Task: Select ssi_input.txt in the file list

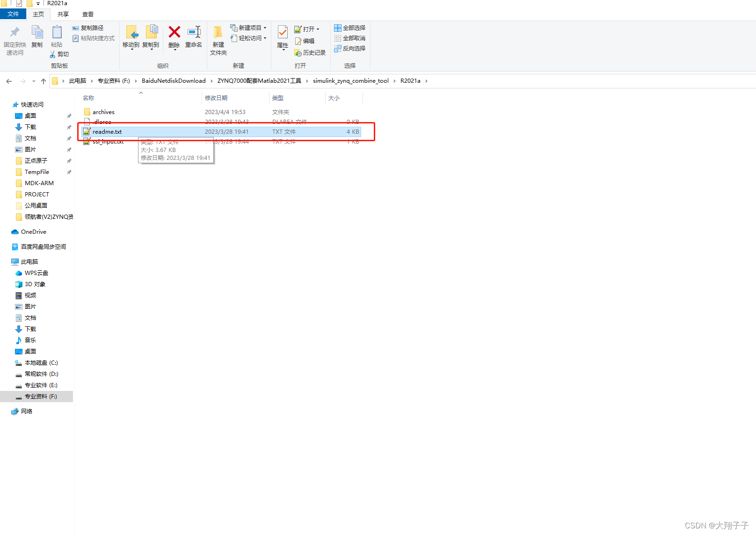Action: click(108, 142)
